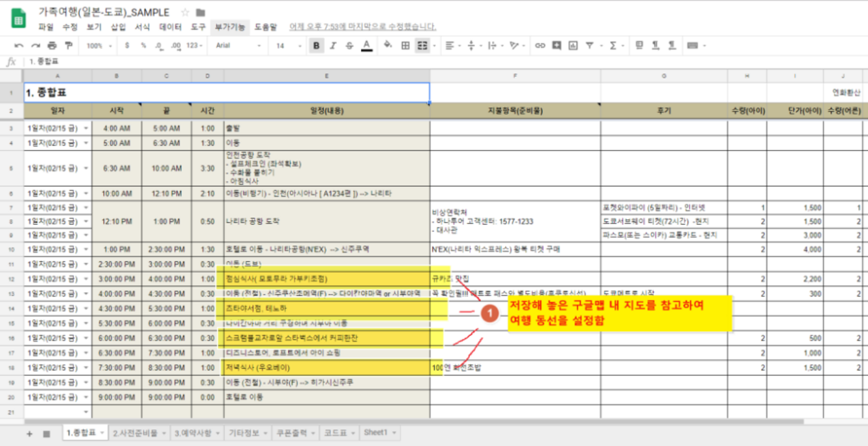Star this spreadsheet document
This screenshot has height=446, width=868.
point(185,12)
